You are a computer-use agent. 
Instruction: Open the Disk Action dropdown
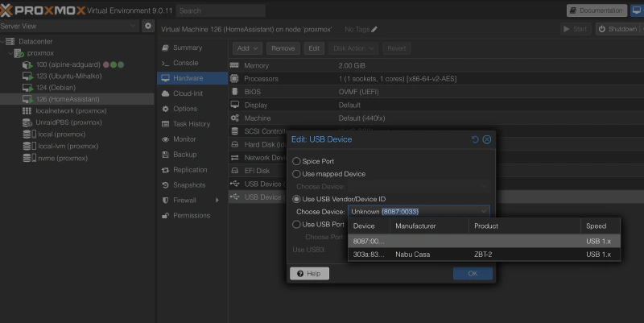pos(353,48)
